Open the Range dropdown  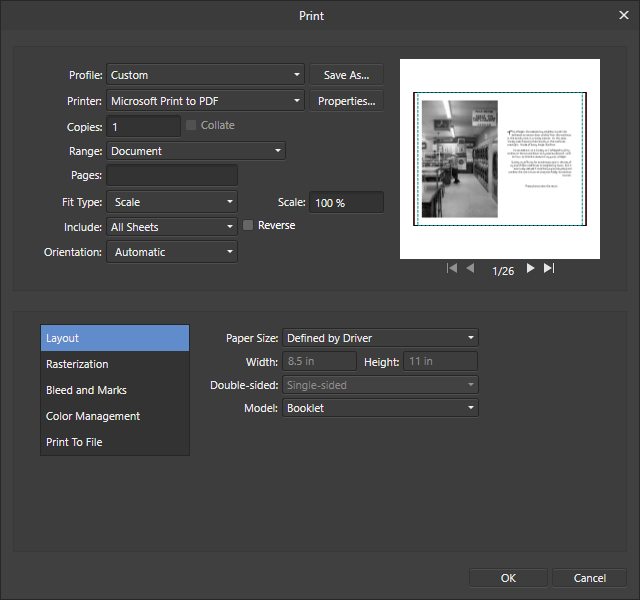pyautogui.click(x=196, y=152)
